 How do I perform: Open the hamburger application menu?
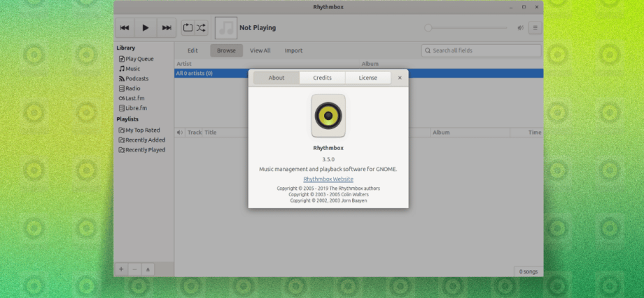(535, 27)
